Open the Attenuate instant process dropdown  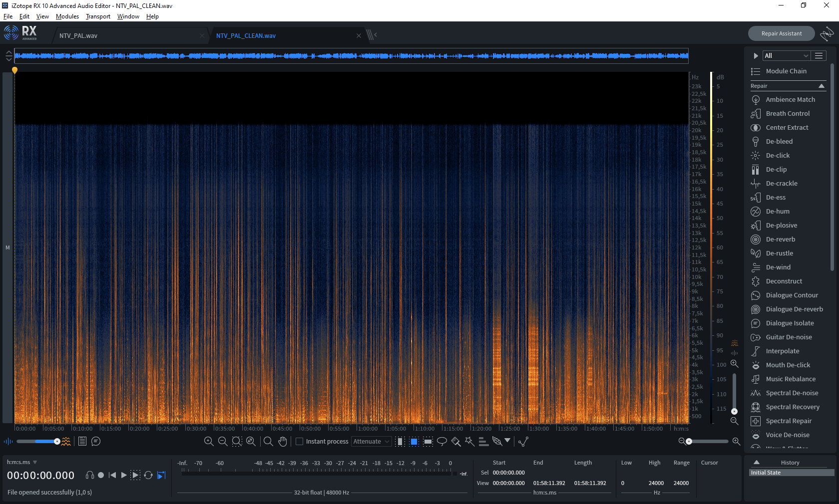click(x=372, y=442)
